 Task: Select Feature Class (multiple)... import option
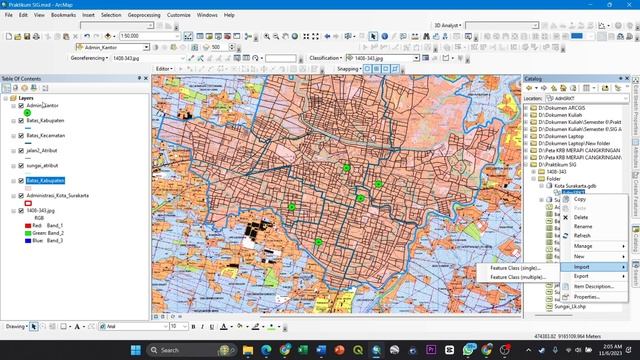518,277
